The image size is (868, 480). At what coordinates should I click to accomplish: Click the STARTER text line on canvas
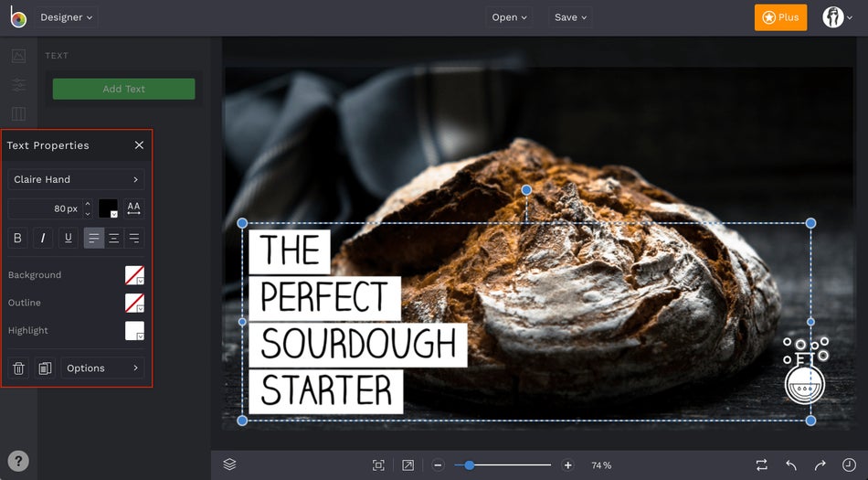(326, 391)
